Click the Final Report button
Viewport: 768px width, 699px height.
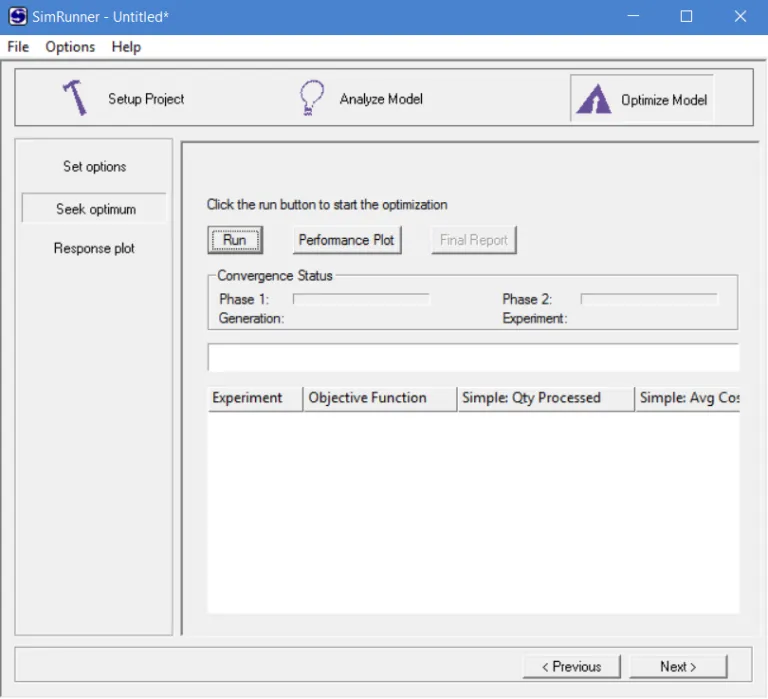coord(474,240)
